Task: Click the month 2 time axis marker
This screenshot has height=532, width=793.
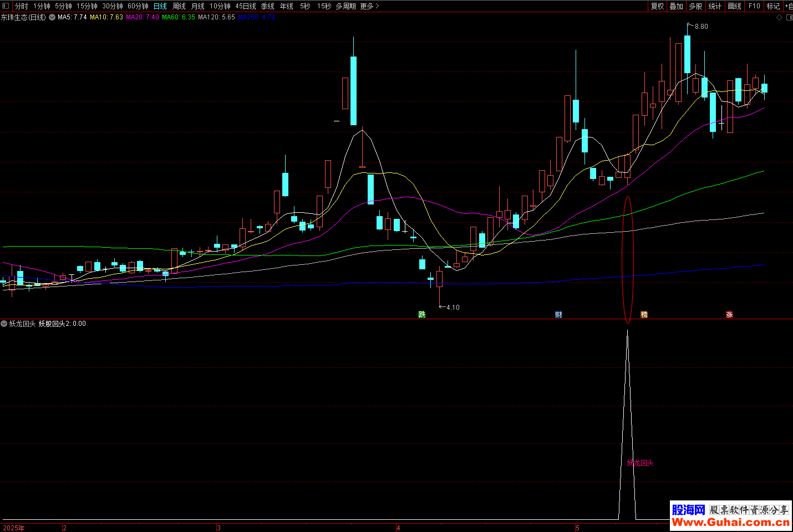Action: click(65, 528)
